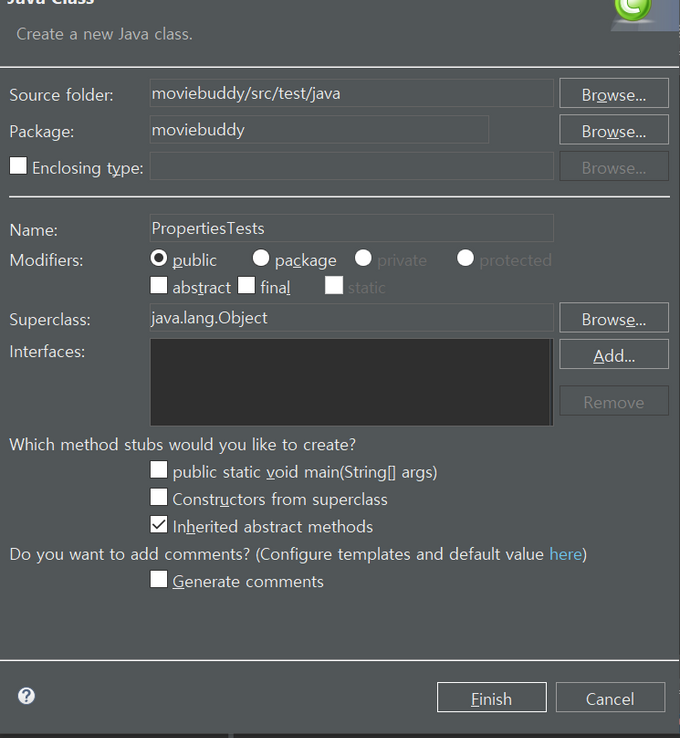This screenshot has height=738, width=680.
Task: Check Constructors from superclass option
Action: point(159,497)
